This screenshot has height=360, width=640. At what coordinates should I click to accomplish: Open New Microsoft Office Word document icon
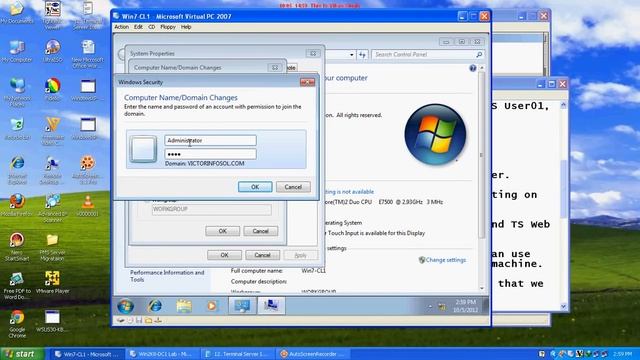click(x=87, y=54)
